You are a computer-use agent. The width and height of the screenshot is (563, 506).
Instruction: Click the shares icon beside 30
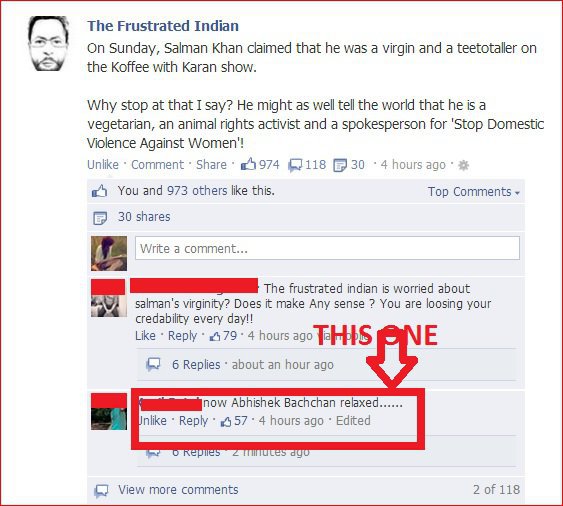[340, 165]
